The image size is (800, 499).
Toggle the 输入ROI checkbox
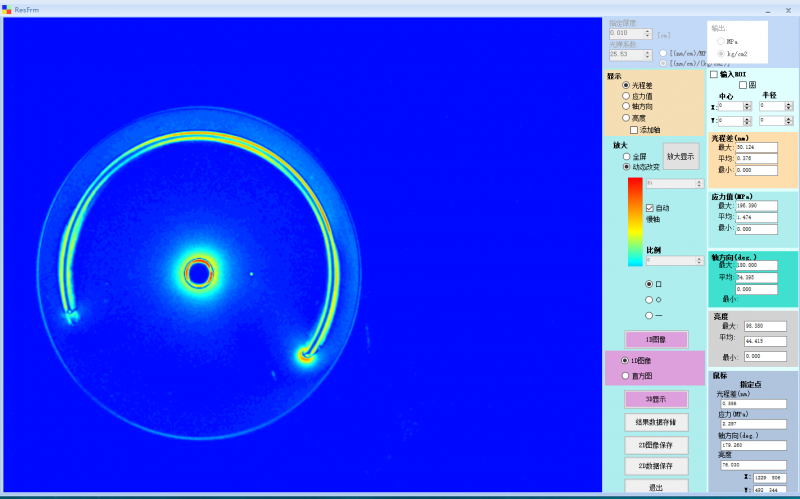714,74
